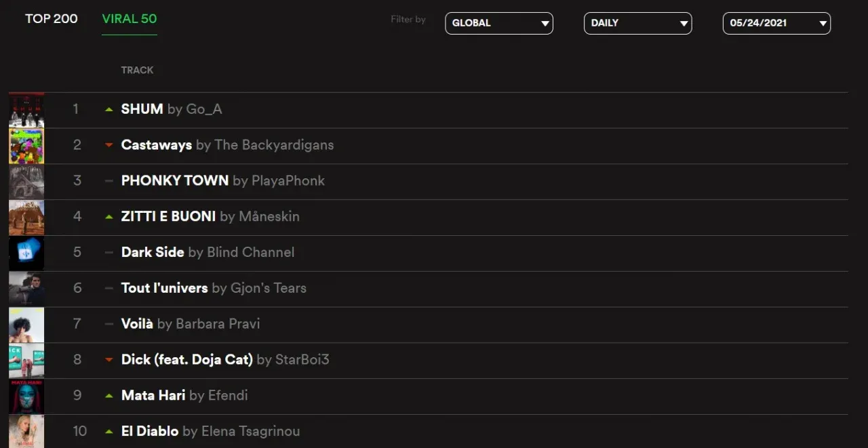This screenshot has height=448, width=868.
Task: Click the red down arrow beside Dick
Action: click(x=108, y=360)
